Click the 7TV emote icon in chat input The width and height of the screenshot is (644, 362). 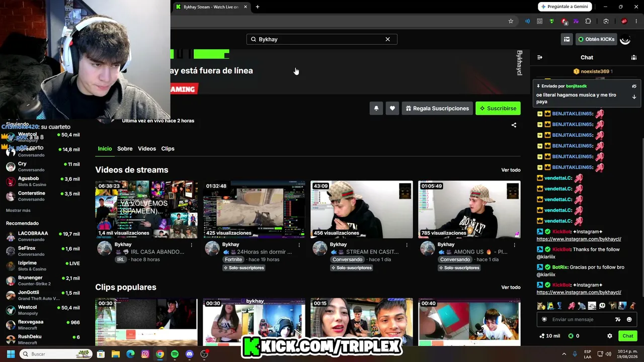coord(618,319)
